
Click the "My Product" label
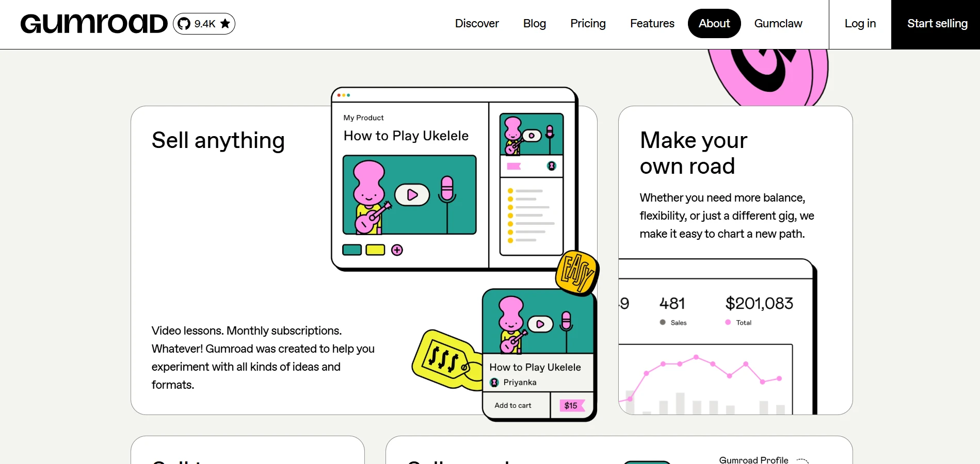click(x=363, y=118)
